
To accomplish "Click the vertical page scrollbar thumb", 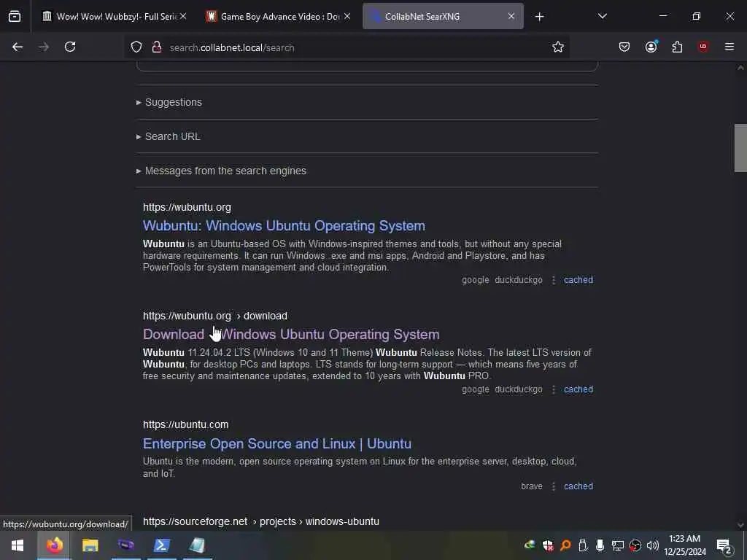I will coord(740,147).
